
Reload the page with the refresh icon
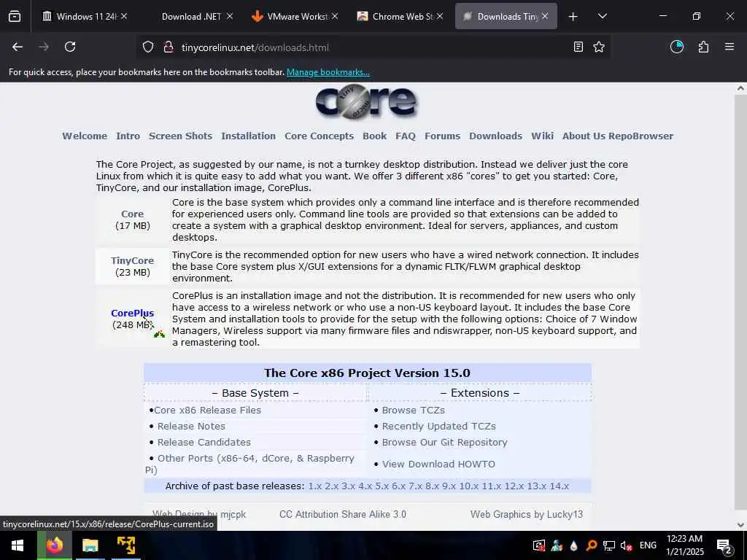point(70,47)
